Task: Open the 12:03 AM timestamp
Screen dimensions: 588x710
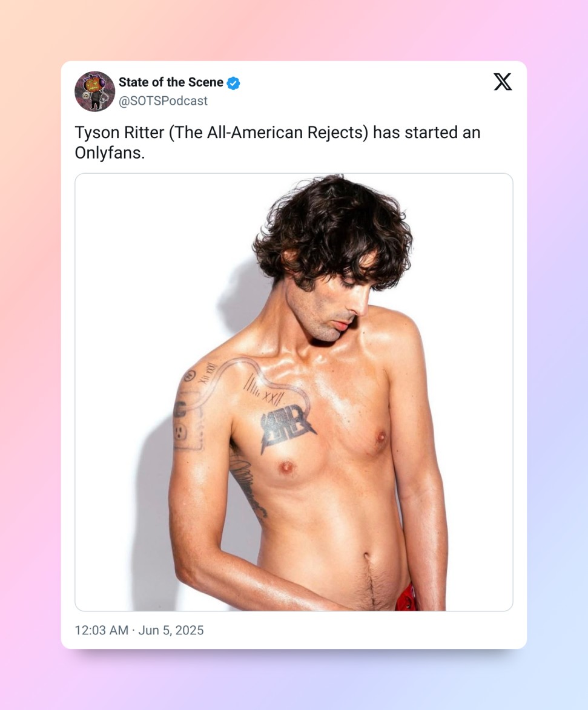Action: pyautogui.click(x=102, y=630)
